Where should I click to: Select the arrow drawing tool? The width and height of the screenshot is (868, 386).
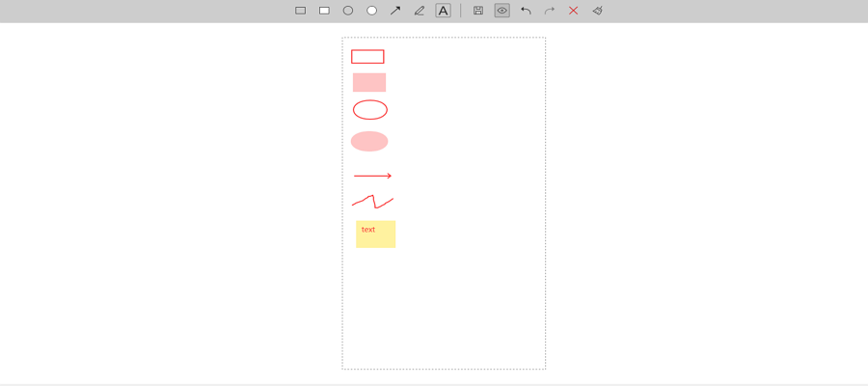coord(395,11)
